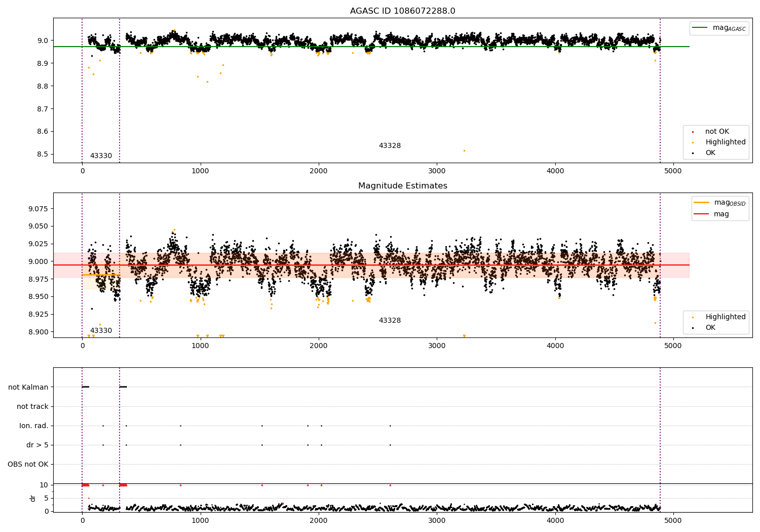Click the green line sample beside mag AGASC

(x=701, y=28)
